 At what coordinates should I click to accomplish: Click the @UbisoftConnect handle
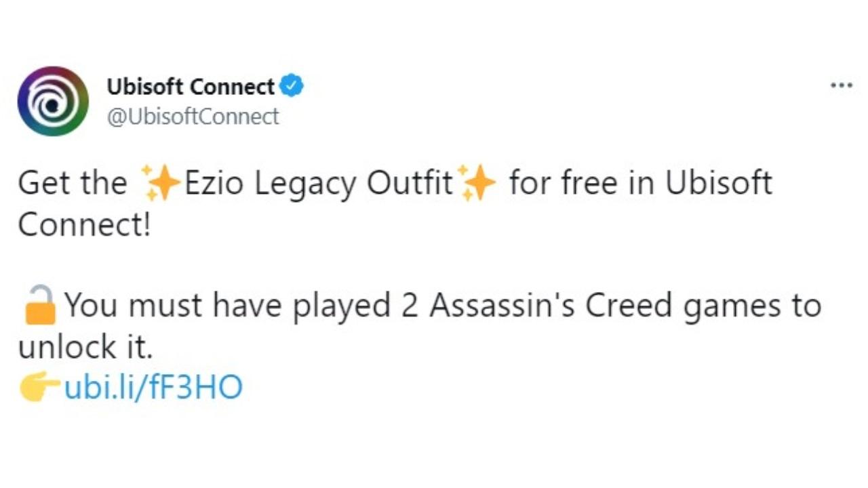[193, 116]
